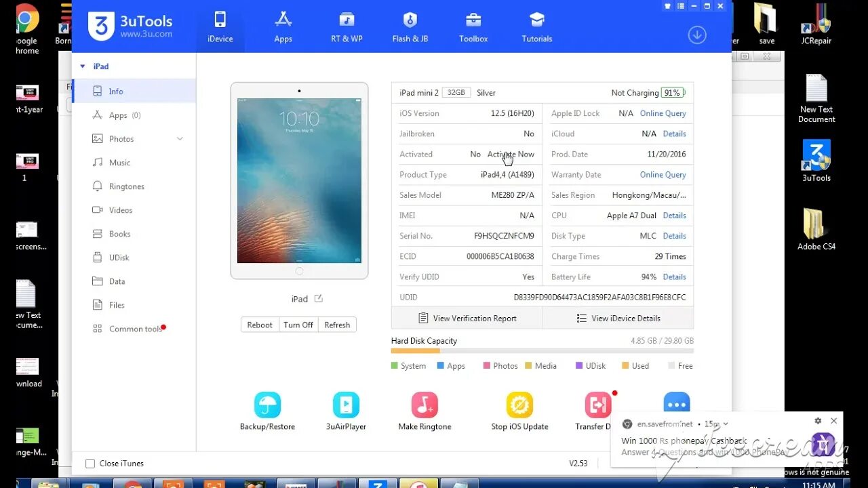Open the Backup/Restore tool
Viewport: 868px width, 488px height.
pos(267,411)
